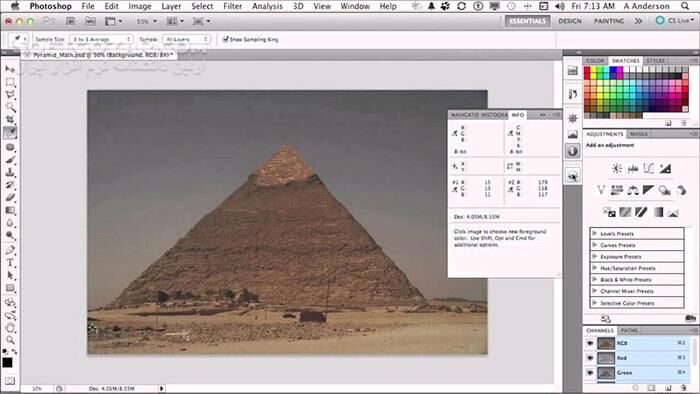This screenshot has width=700, height=394.
Task: Select the Essentials workspace button
Action: coord(527,21)
